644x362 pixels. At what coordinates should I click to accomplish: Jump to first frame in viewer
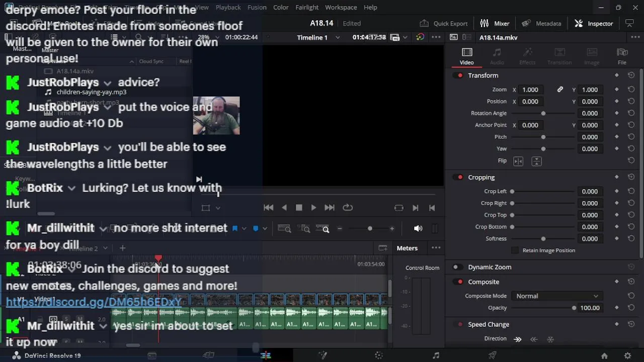(268, 208)
